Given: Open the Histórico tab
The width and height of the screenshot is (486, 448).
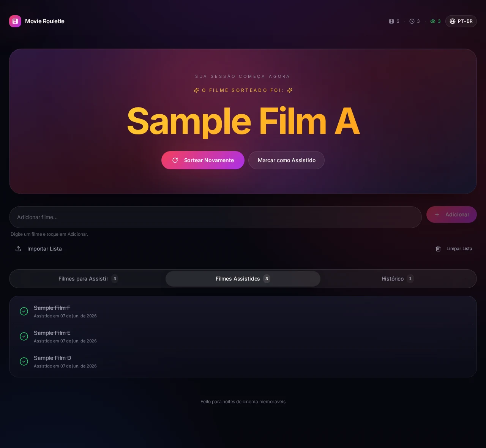Looking at the screenshot, I should click(398, 279).
